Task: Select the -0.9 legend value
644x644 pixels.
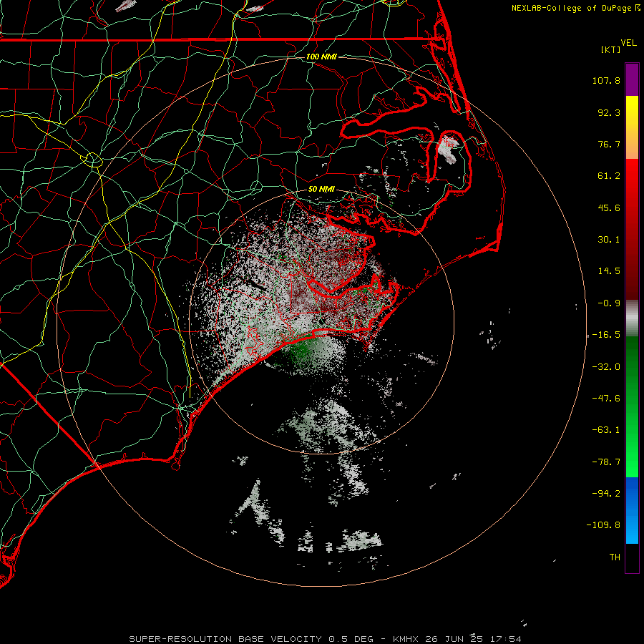Action: point(609,303)
